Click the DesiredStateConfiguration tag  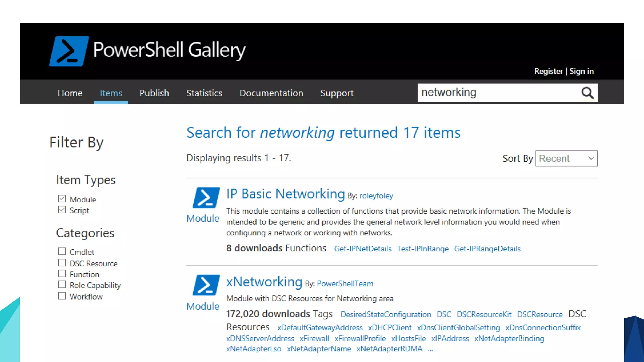tap(386, 315)
